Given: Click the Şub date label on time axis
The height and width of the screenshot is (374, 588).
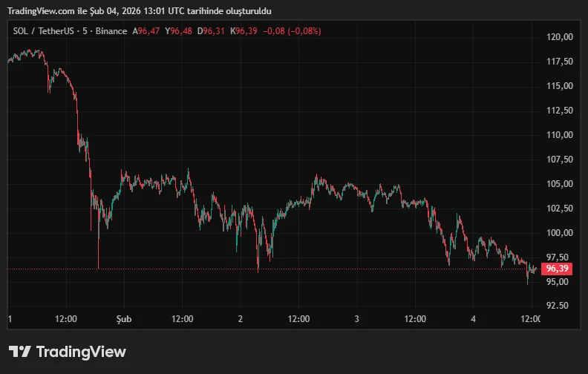Looking at the screenshot, I should 124,319.
